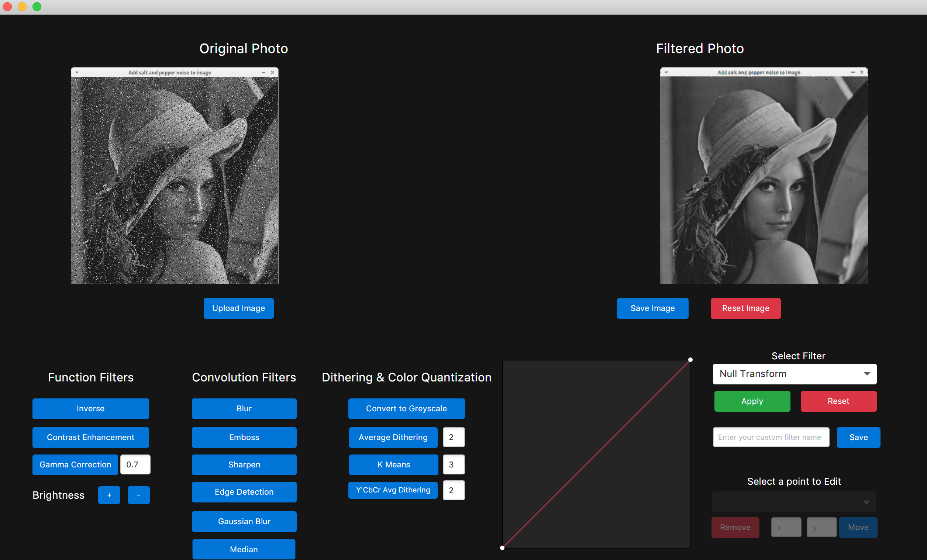Apply the Inverse function filter
The height and width of the screenshot is (560, 927).
(x=90, y=408)
